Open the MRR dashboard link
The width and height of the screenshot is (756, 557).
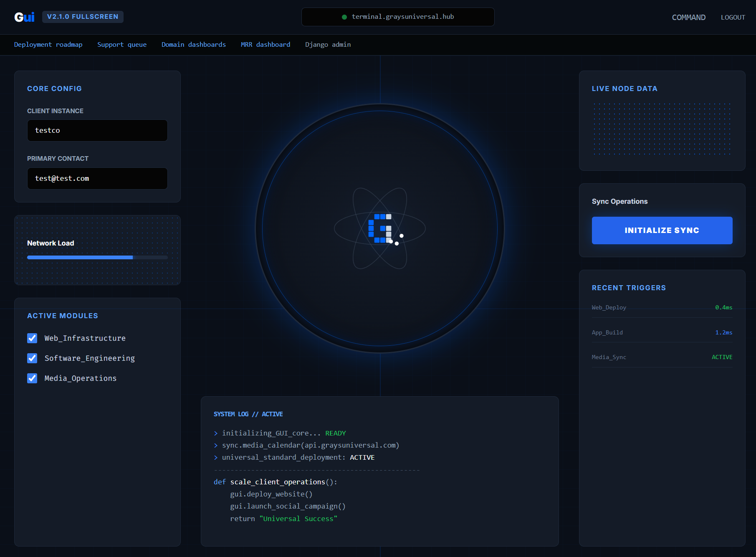(x=265, y=45)
